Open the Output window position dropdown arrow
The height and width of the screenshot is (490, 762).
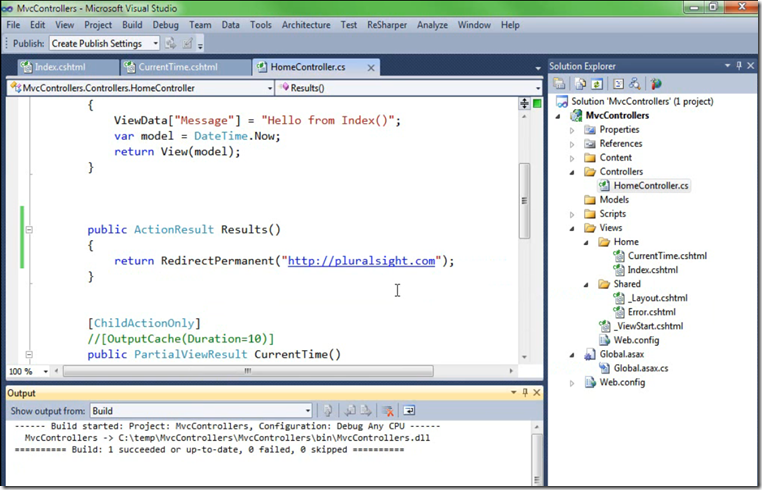(513, 392)
